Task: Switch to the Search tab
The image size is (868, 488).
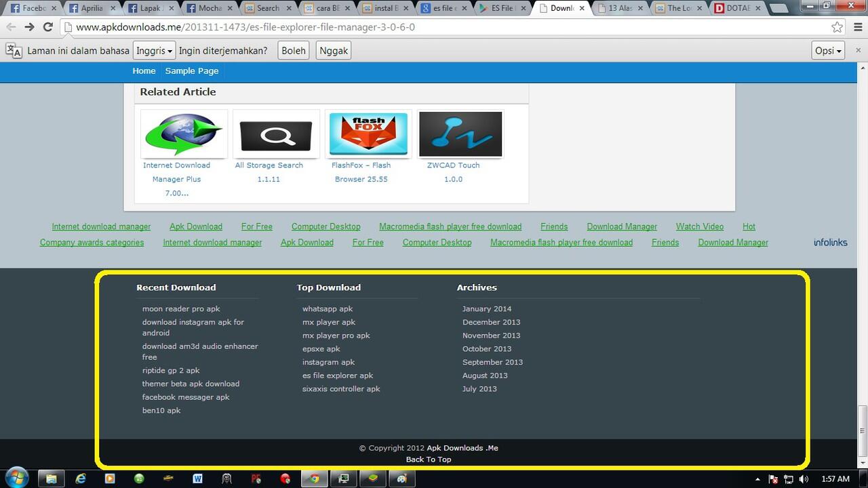Action: tap(269, 8)
